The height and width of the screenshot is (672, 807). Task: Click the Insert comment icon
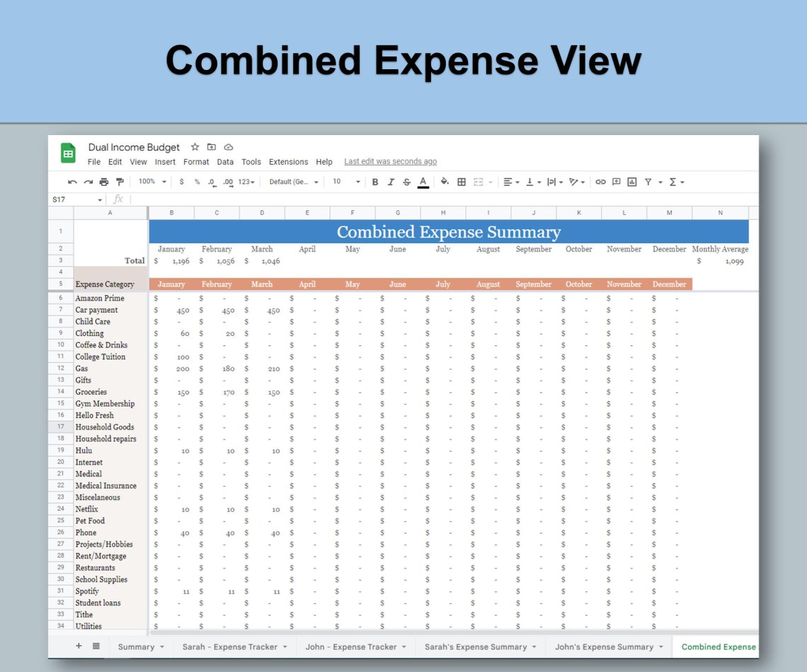[617, 182]
